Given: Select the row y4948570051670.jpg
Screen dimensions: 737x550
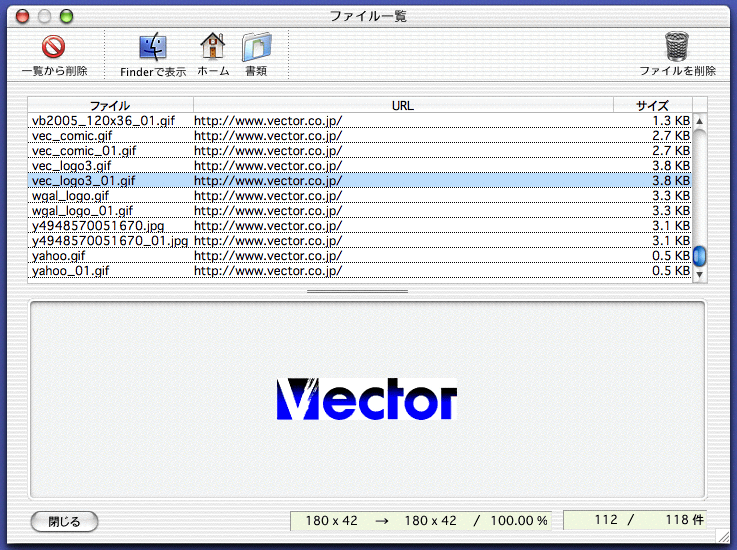Looking at the screenshot, I should (x=360, y=226).
